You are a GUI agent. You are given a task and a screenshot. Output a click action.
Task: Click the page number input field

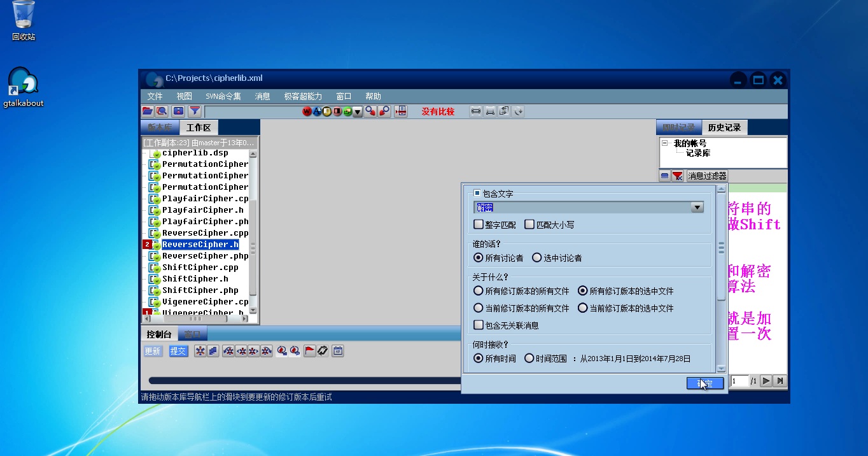pyautogui.click(x=739, y=381)
